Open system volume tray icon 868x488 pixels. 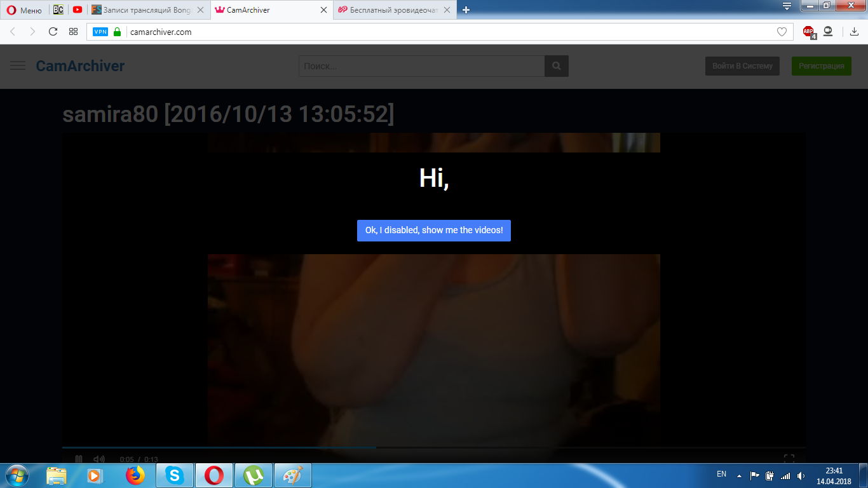801,475
